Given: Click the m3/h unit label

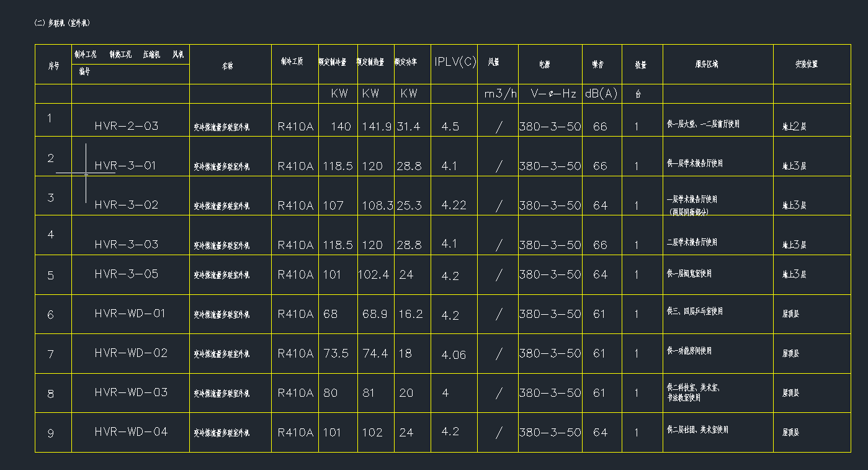Looking at the screenshot, I should (x=500, y=94).
